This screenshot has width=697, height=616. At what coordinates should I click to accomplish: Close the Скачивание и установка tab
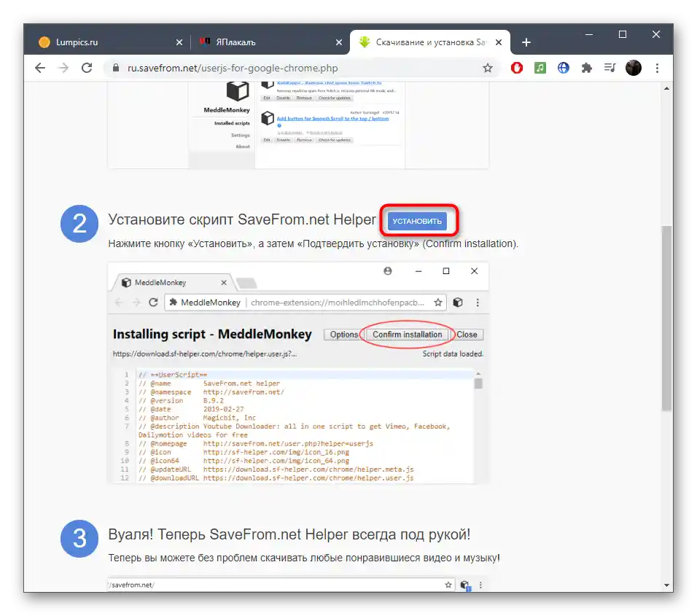(x=499, y=42)
